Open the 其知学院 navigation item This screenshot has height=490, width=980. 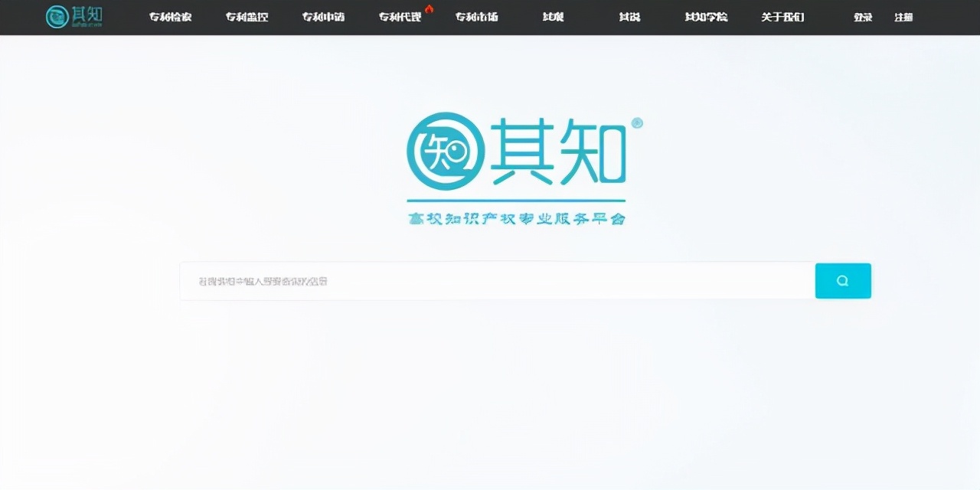706,17
